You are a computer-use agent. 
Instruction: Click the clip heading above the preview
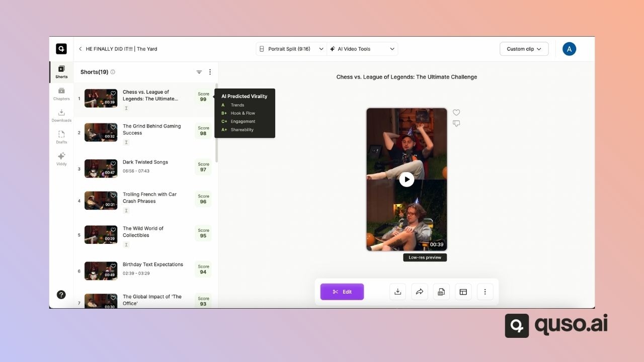pyautogui.click(x=407, y=77)
